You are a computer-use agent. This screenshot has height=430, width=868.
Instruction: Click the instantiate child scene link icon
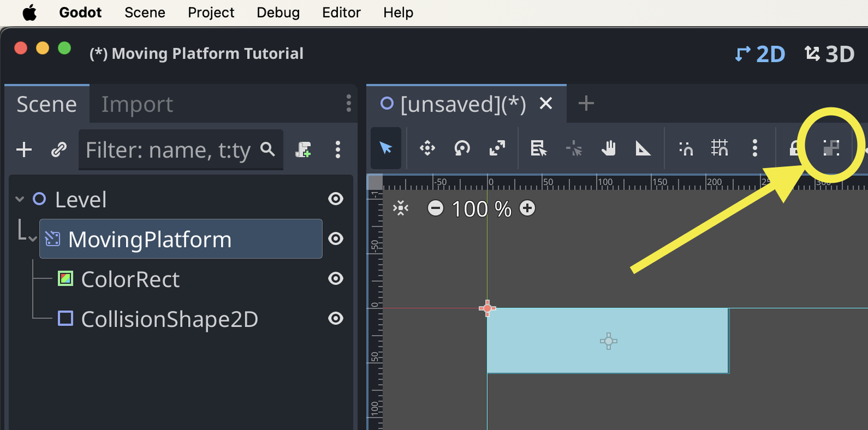58,150
